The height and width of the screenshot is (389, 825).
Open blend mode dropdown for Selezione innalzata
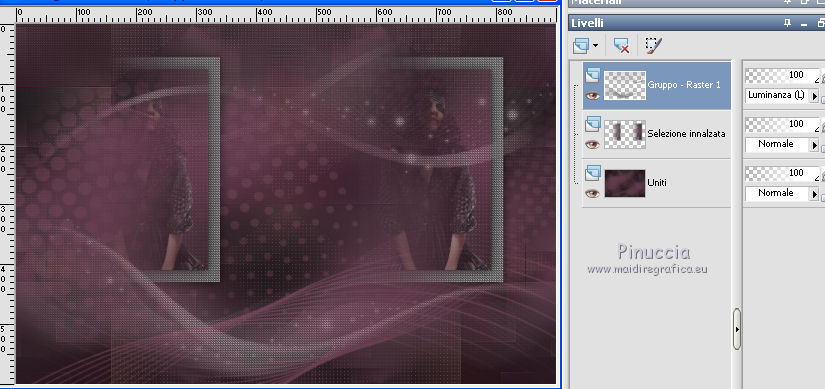click(814, 144)
